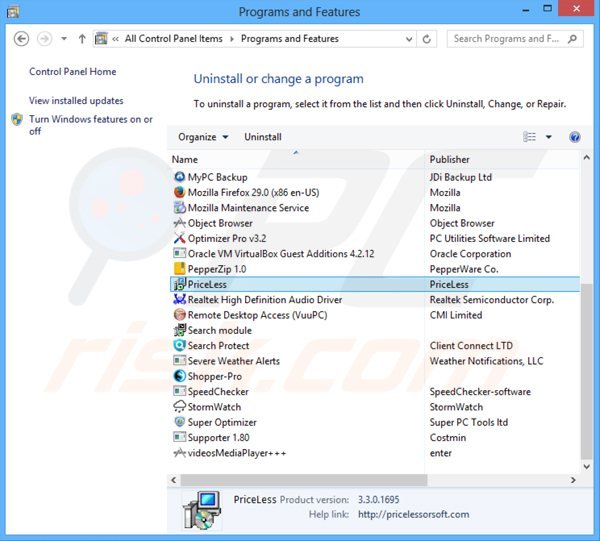
Task: Click the PriceLess list row icon
Action: tap(179, 284)
